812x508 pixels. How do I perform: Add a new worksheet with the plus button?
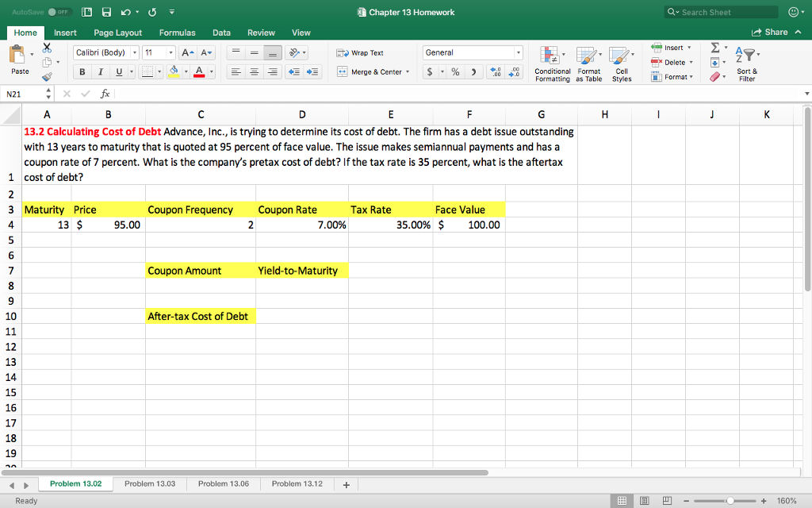click(345, 483)
